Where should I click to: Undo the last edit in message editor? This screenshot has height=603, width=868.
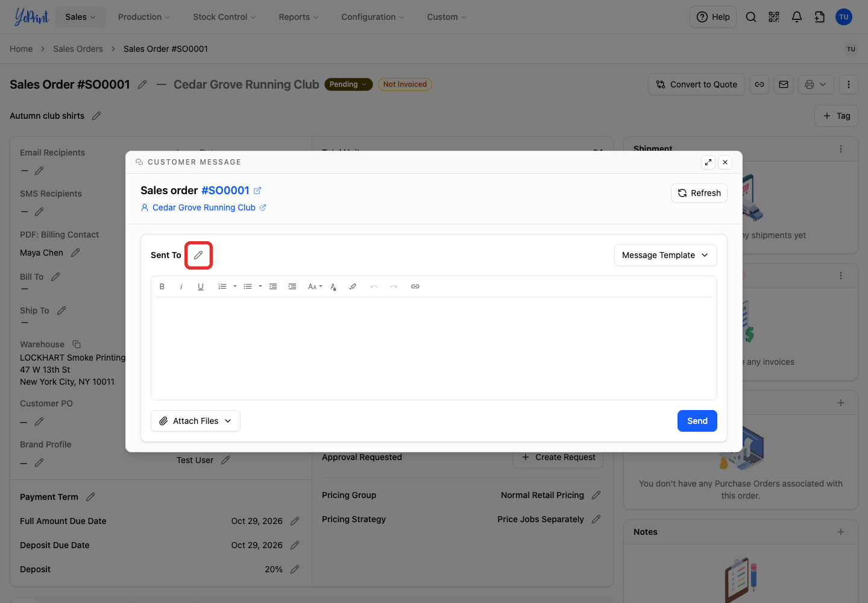[374, 286]
